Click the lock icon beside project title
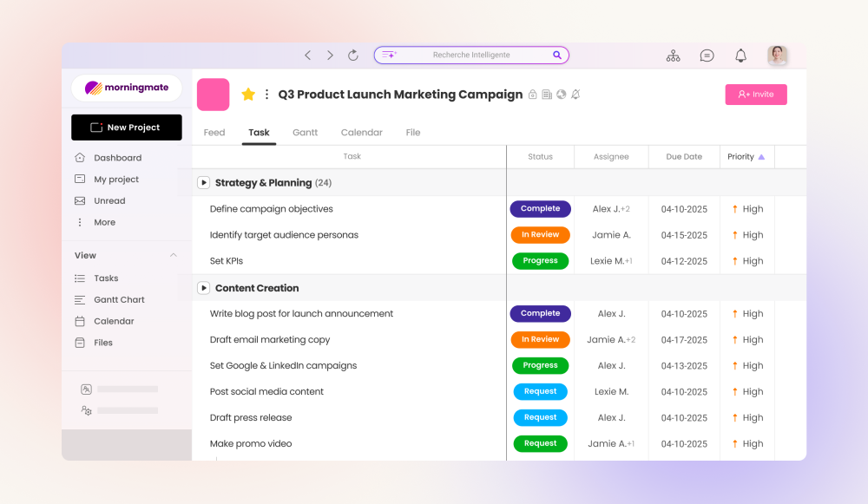This screenshot has height=504, width=868. tap(533, 95)
